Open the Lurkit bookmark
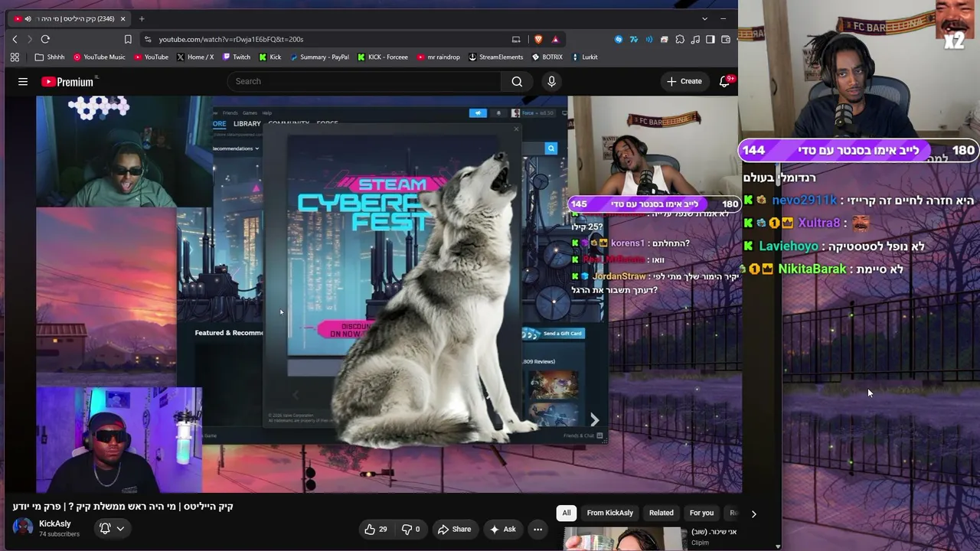 (585, 57)
